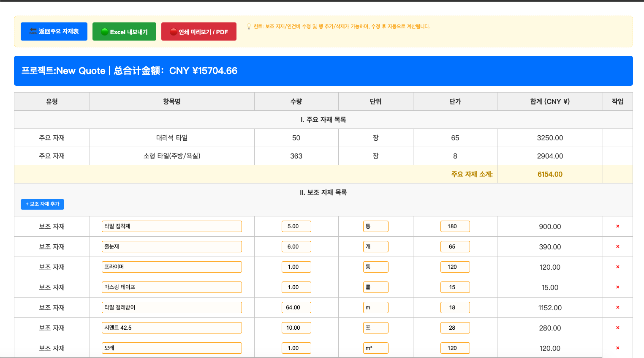
Task: Edit the 타일 접착제 unit field
Action: pyautogui.click(x=376, y=226)
